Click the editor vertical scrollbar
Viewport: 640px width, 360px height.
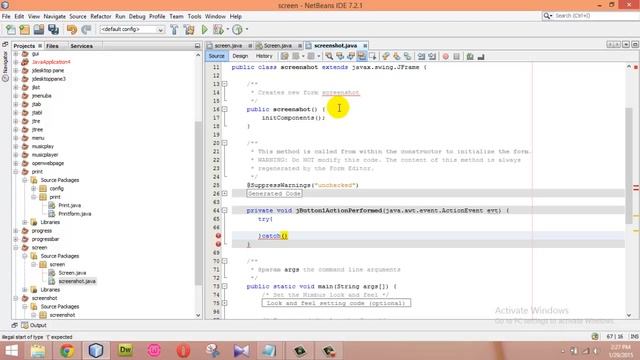click(629, 165)
